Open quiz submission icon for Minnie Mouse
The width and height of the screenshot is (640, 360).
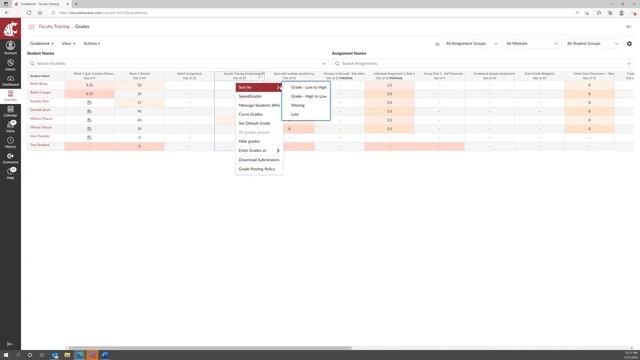[x=89, y=129]
